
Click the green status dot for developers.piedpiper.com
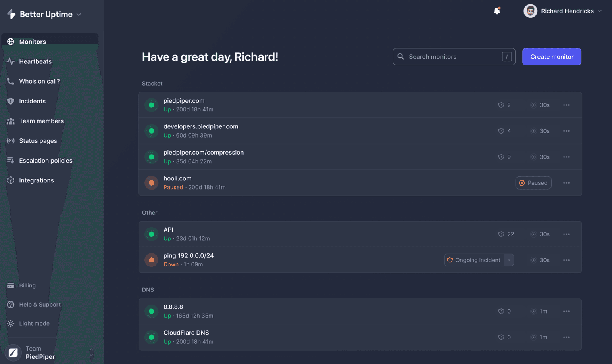[151, 131]
